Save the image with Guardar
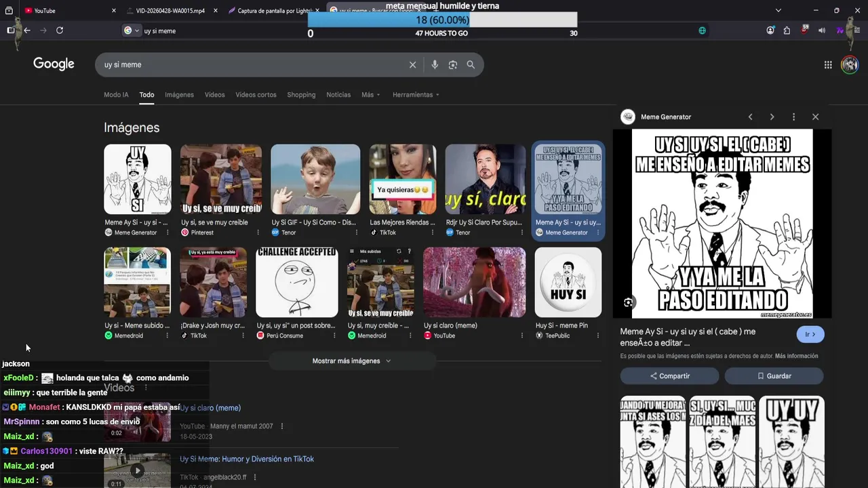The image size is (868, 488). [x=774, y=376]
